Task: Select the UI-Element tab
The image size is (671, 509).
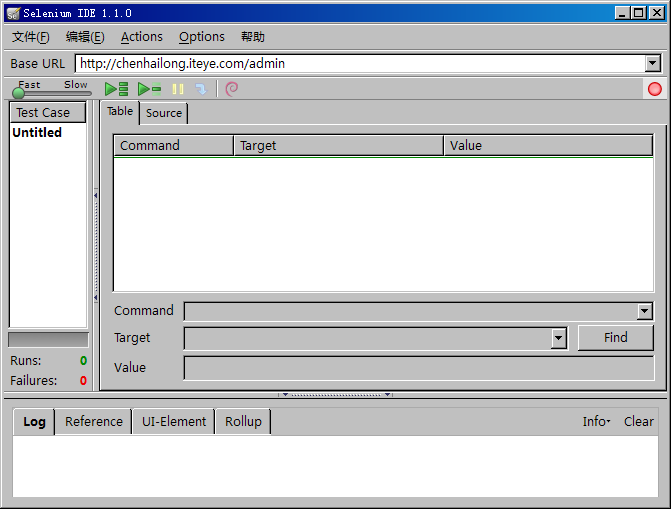Action: point(174,422)
